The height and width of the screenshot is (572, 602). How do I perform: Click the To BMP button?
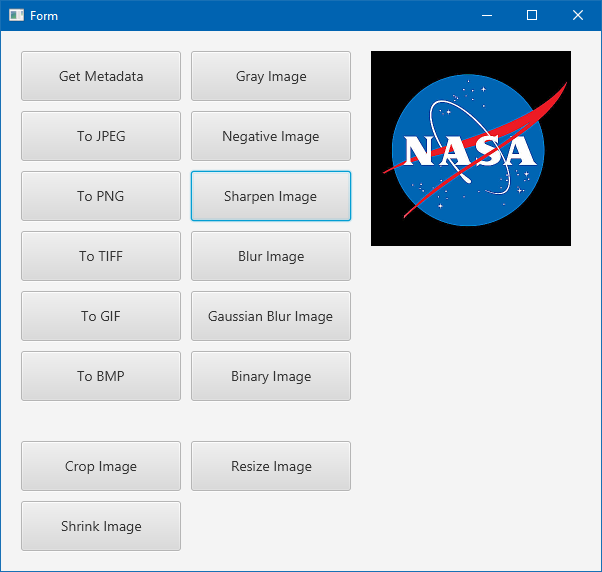coord(101,376)
